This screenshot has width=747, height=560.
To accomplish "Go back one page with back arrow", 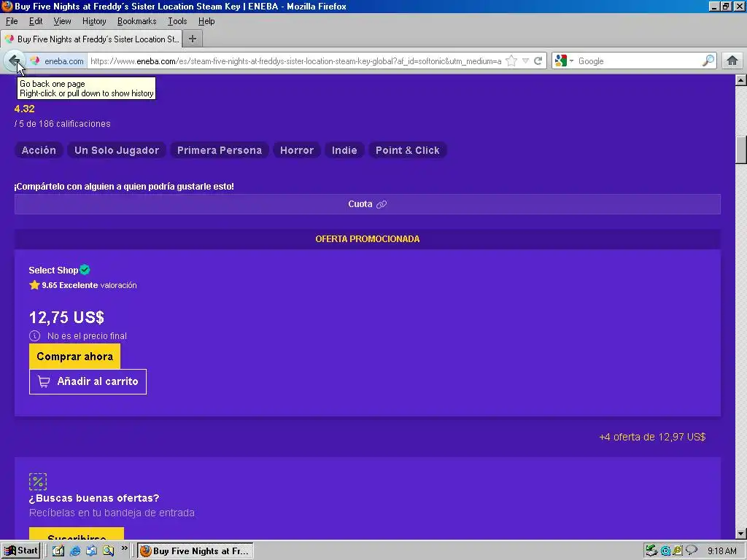I will (x=14, y=61).
